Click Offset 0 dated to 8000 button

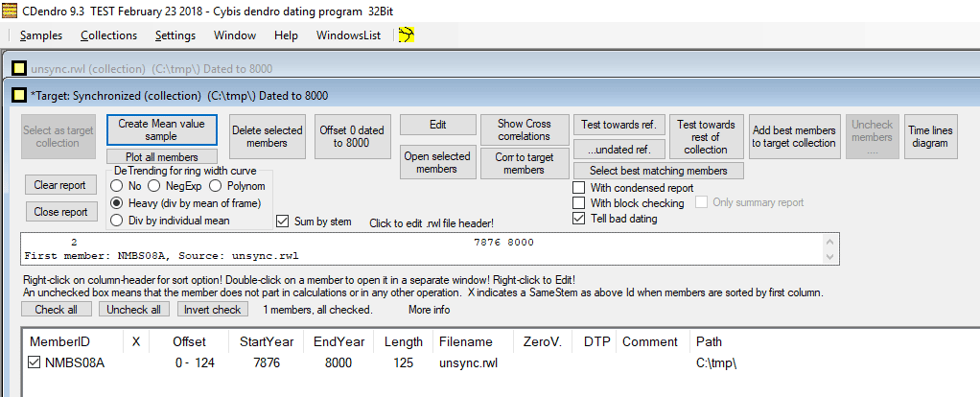pos(352,136)
